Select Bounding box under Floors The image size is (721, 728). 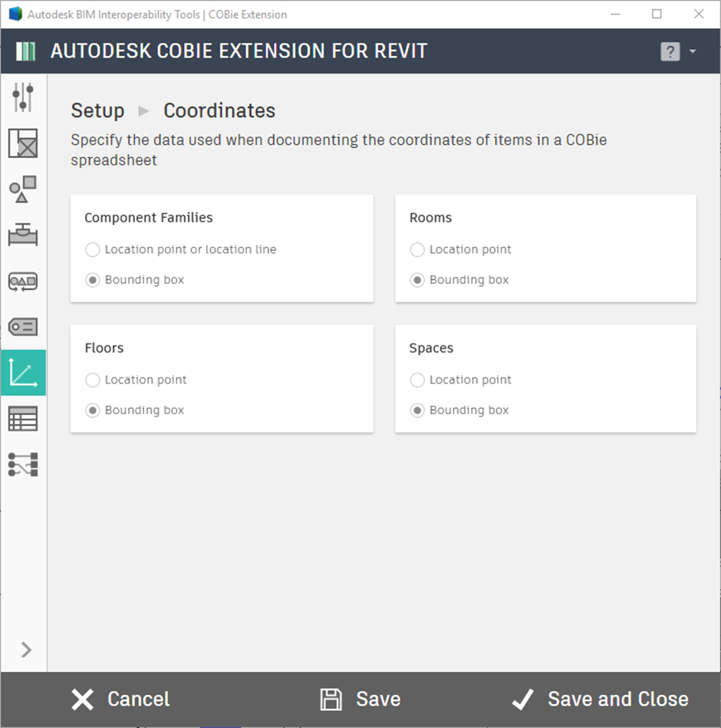[x=135, y=410]
